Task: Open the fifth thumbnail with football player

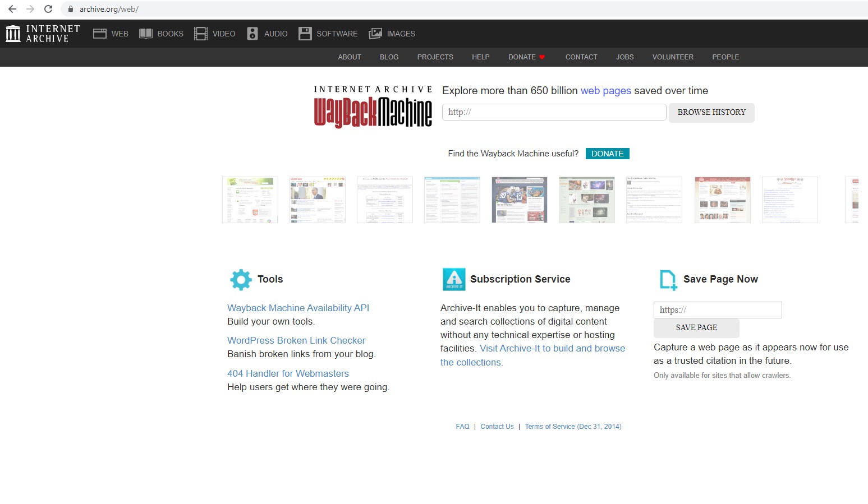Action: pos(520,200)
